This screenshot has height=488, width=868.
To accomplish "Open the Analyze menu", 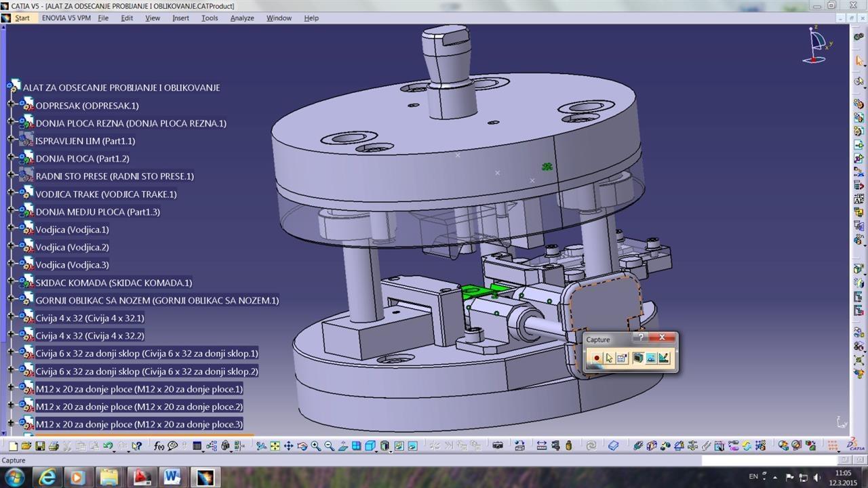I will (242, 18).
